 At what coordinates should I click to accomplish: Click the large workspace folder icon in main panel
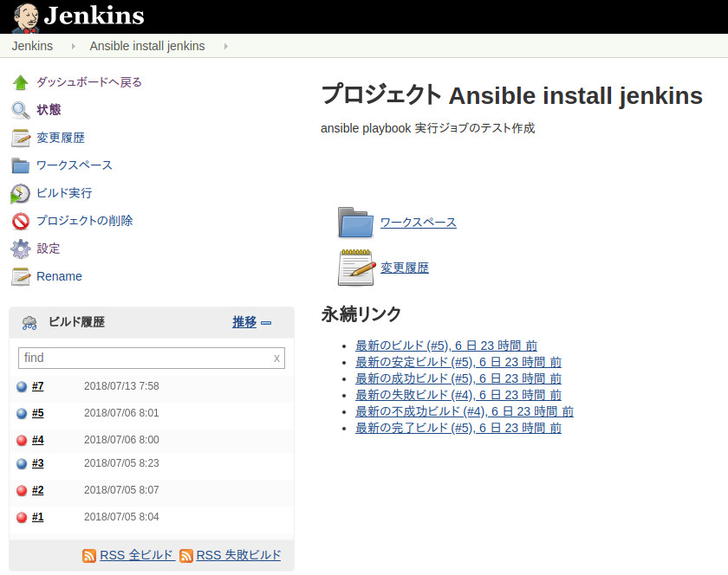(x=355, y=223)
